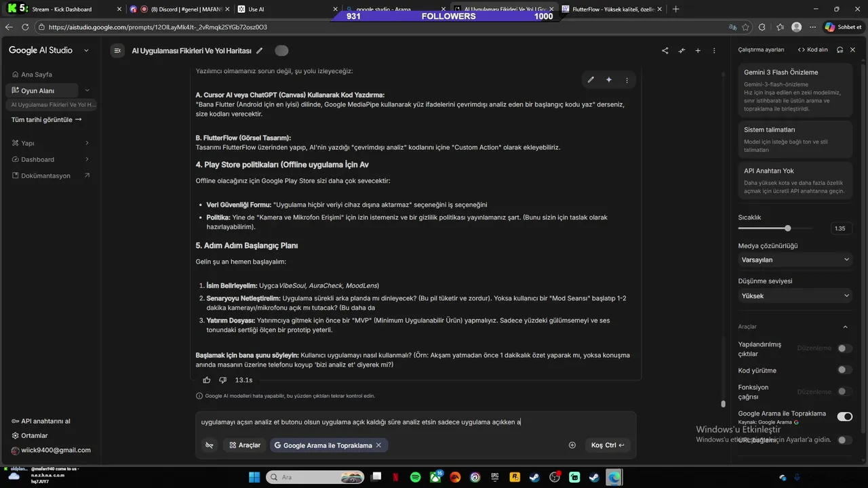Start a new chat with the plus icon
This screenshot has width=868, height=488.
[698, 50]
